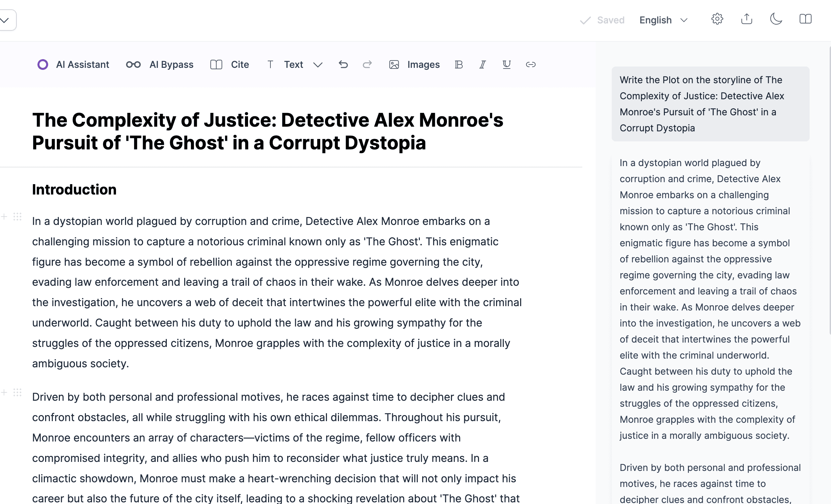This screenshot has width=831, height=504.
Task: Redo the last action
Action: (367, 65)
